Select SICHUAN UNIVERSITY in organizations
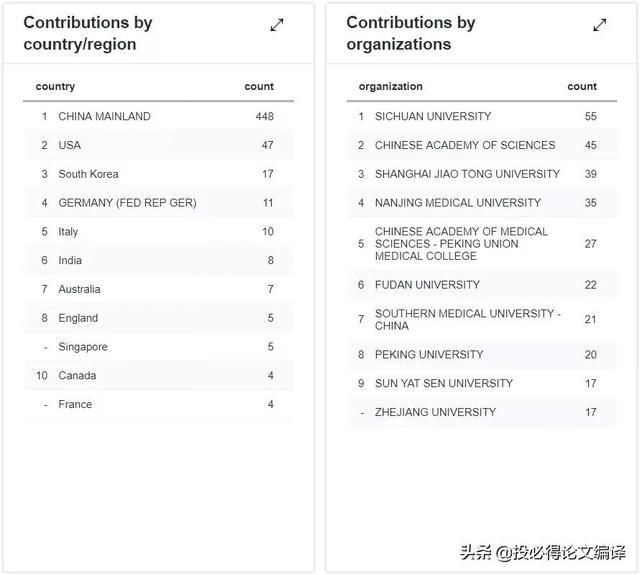 (x=482, y=116)
